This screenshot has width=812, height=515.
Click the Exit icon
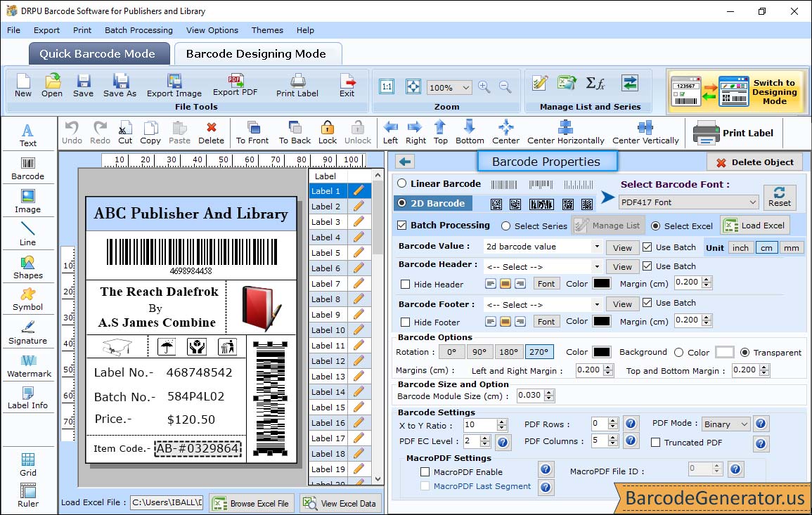tap(347, 86)
